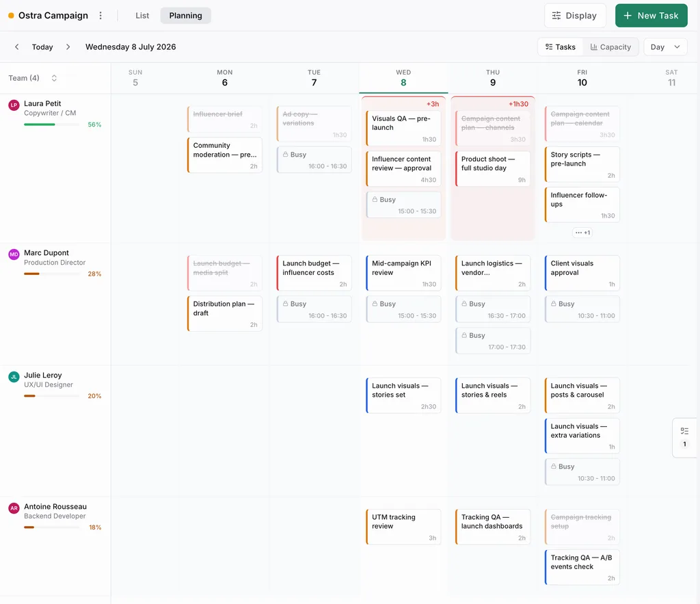Screen dimensions: 700x604
Task: Click Laura's Busy 15:00 - 15:30 block
Action: point(403,205)
